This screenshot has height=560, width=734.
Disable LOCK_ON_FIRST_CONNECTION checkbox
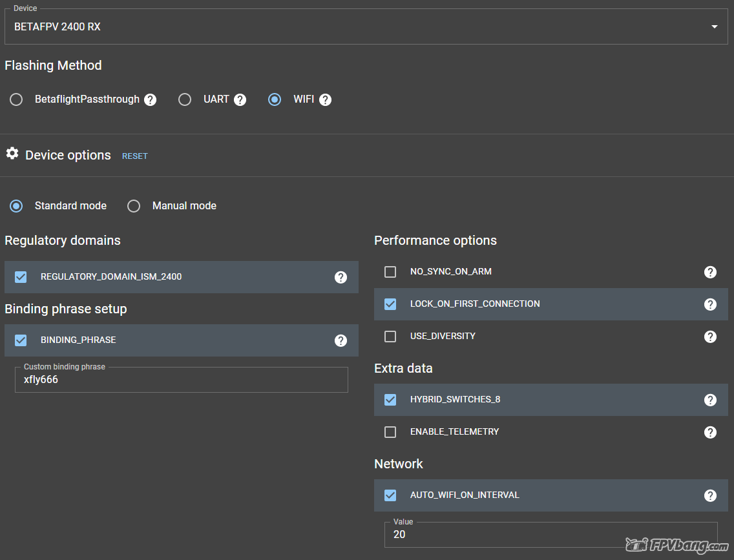point(390,304)
